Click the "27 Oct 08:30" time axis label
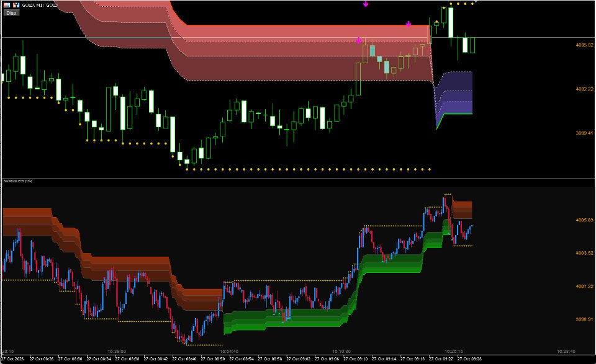This screenshot has width=596, height=364. tap(70, 358)
